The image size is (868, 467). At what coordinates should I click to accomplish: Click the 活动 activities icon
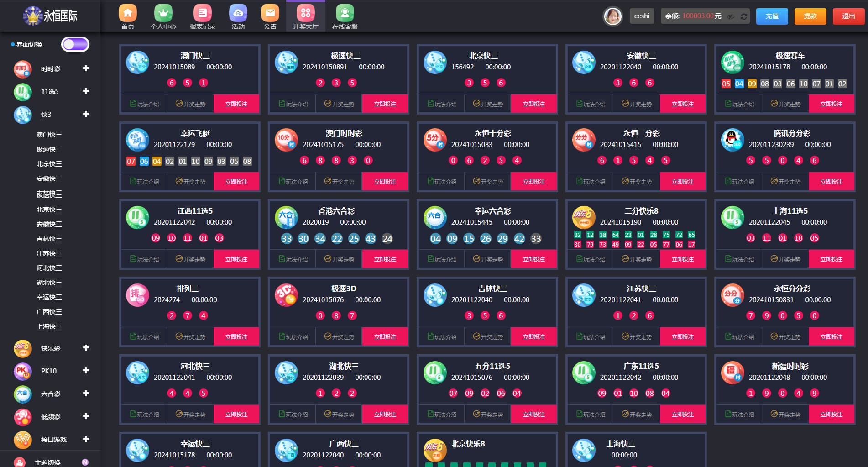click(238, 17)
